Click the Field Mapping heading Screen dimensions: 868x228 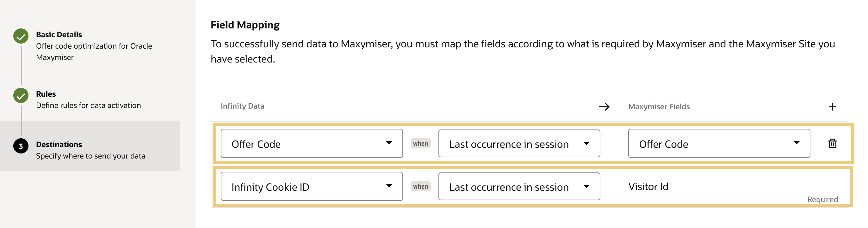245,24
